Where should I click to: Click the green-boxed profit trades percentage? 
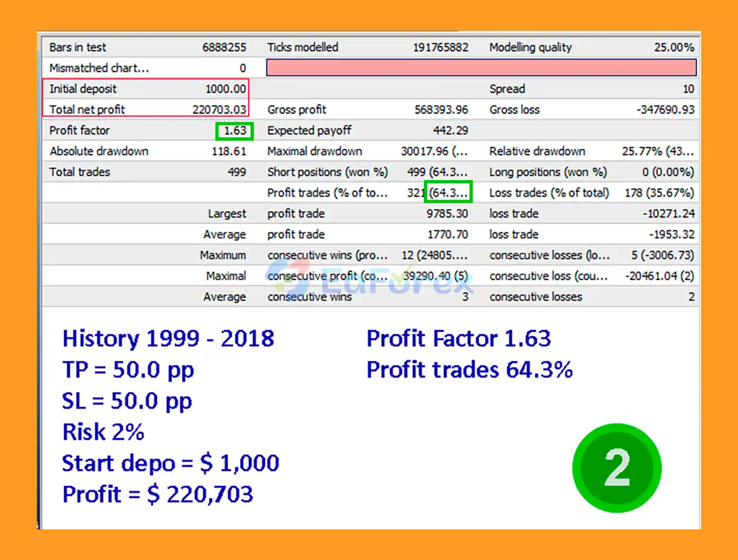(x=449, y=193)
